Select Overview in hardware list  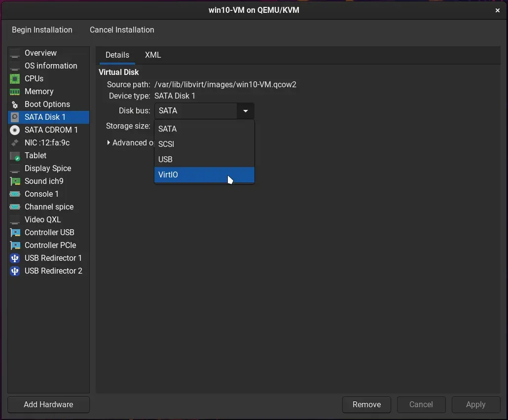[49, 53]
